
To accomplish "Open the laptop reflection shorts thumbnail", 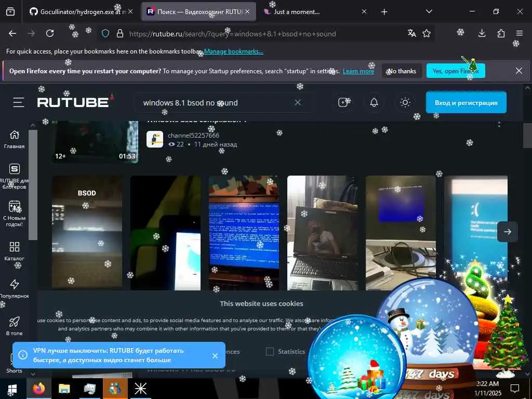I will coord(322,233).
